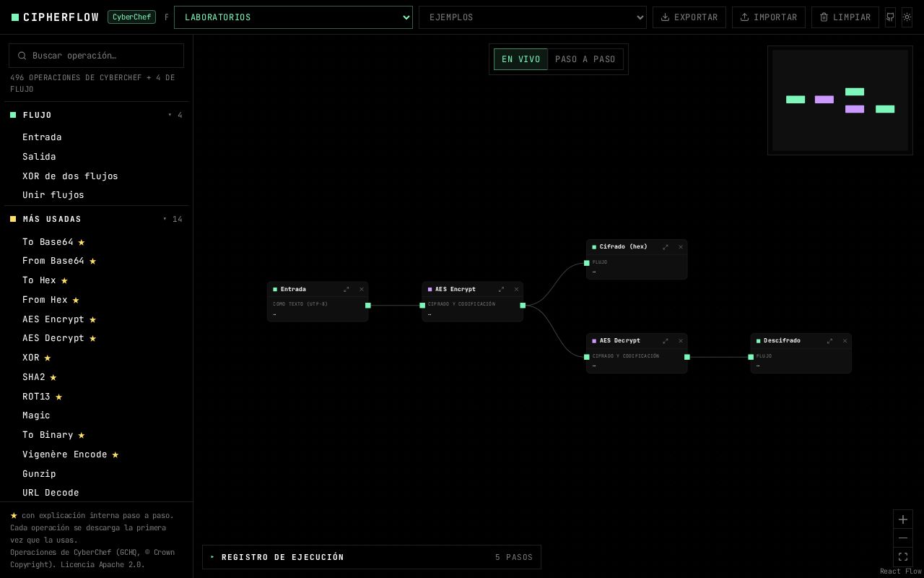This screenshot has height=578, width=924.
Task: Expand the AES Decrypt node
Action: click(666, 341)
